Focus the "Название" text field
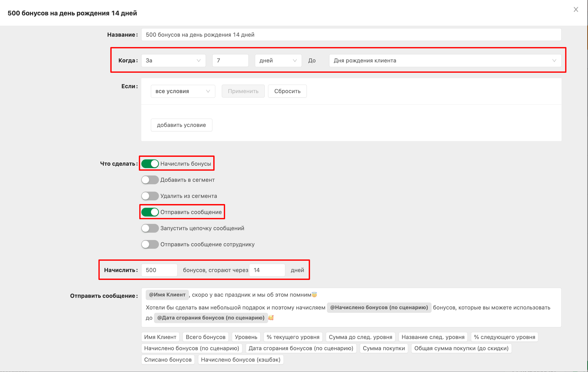 351,35
